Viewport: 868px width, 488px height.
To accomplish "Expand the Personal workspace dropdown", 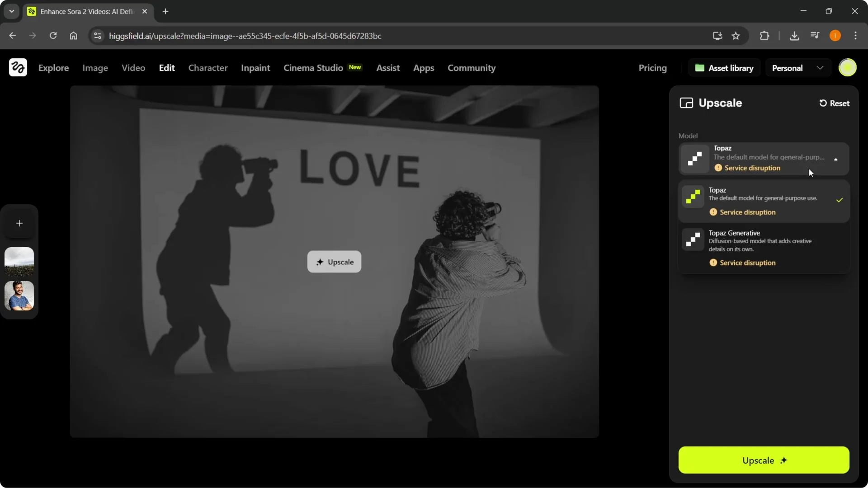I will pyautogui.click(x=798, y=68).
